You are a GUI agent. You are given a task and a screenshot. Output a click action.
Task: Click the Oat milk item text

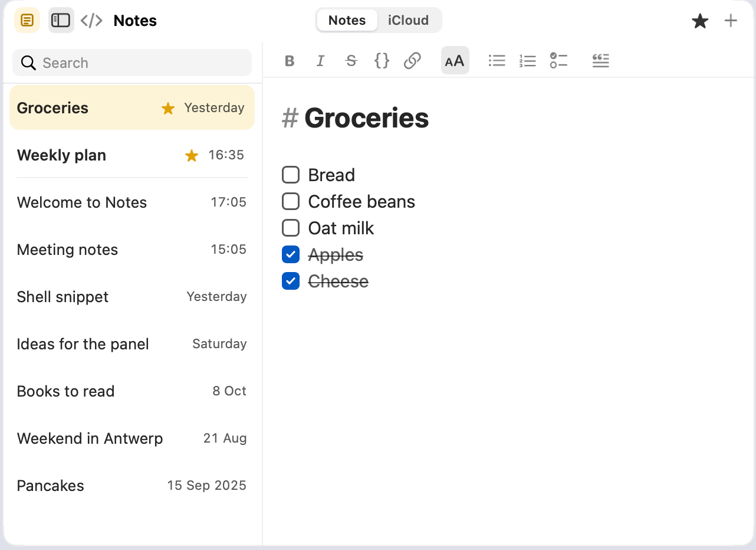[x=341, y=228]
